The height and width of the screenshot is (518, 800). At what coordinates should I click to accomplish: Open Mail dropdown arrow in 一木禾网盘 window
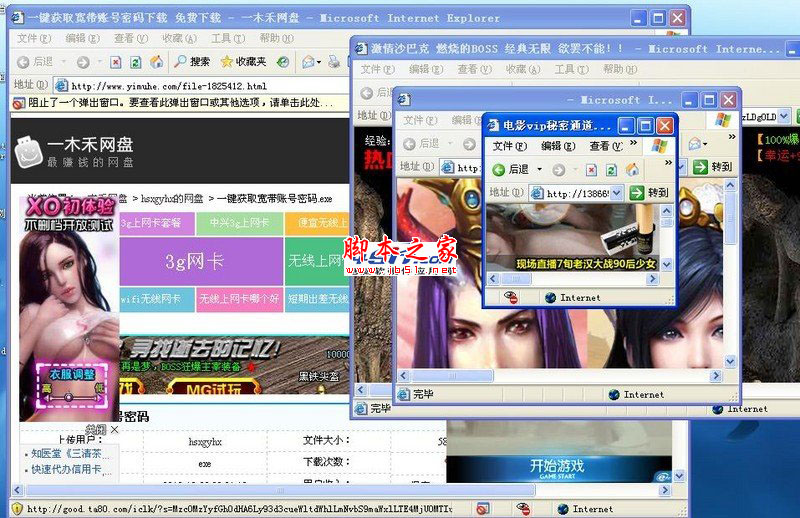319,62
